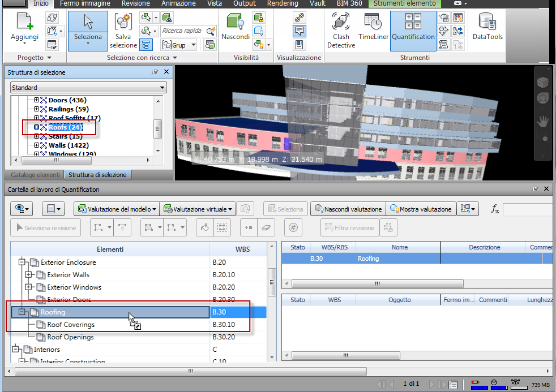Click Mostra valutazione button
This screenshot has height=392, width=556.
pyautogui.click(x=421, y=209)
